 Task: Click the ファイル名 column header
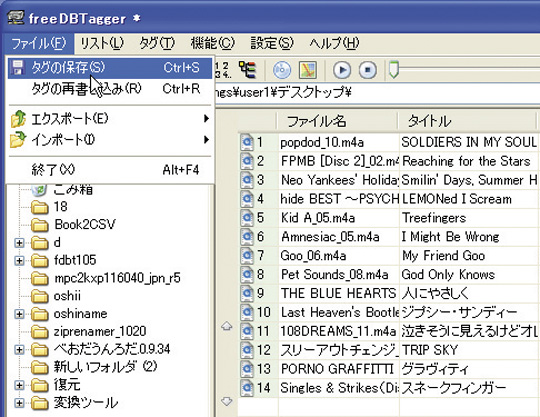[337, 121]
